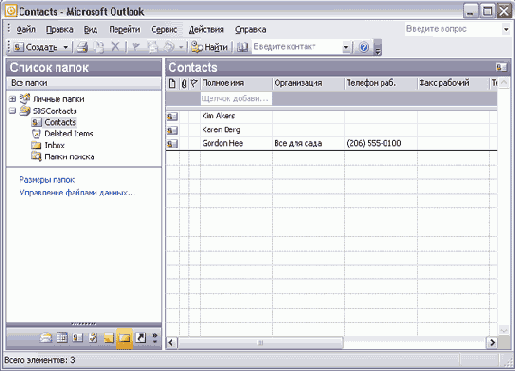The width and height of the screenshot is (515, 371).
Task: Click Управление файлами данных link
Action: (x=76, y=192)
